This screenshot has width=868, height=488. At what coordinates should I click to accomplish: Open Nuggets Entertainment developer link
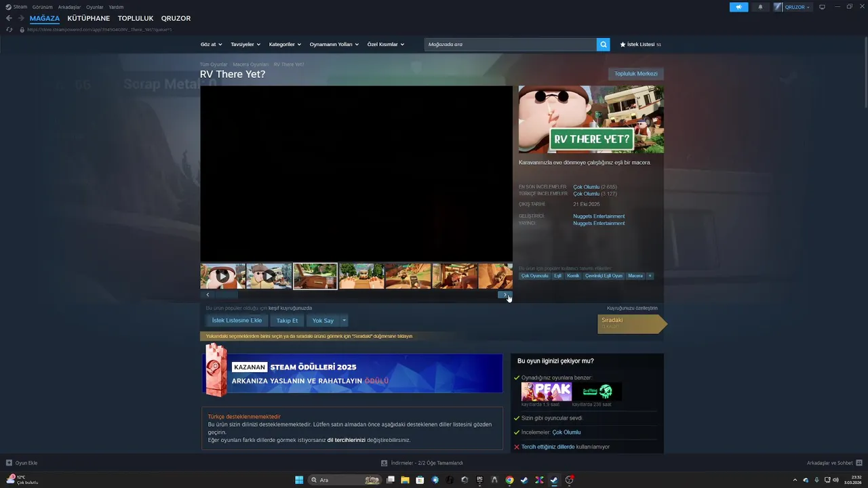click(599, 216)
